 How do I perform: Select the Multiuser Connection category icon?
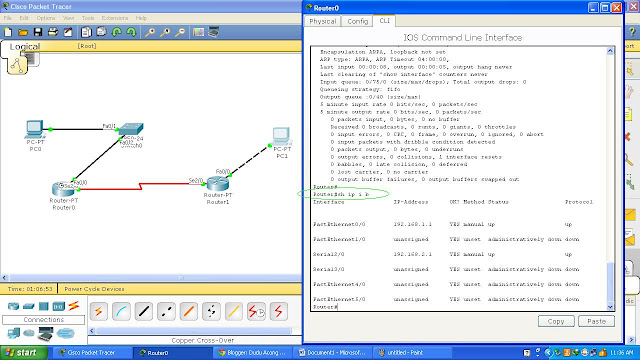(x=66, y=333)
